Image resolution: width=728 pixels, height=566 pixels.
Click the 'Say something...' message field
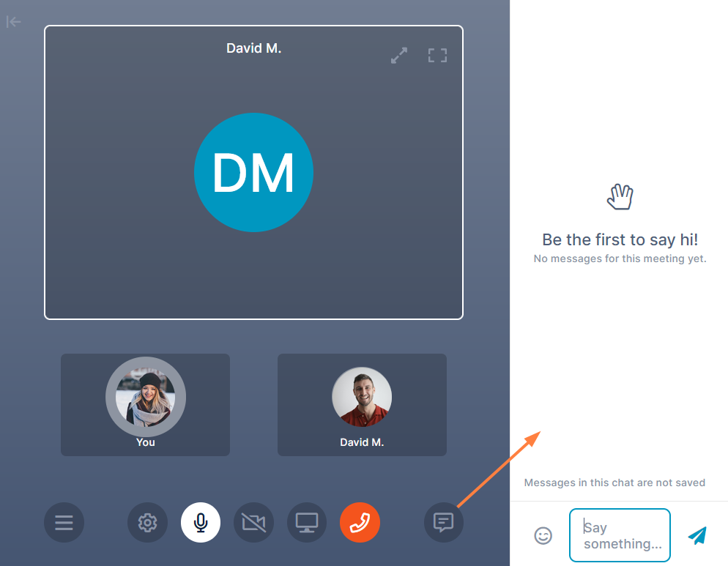[620, 535]
